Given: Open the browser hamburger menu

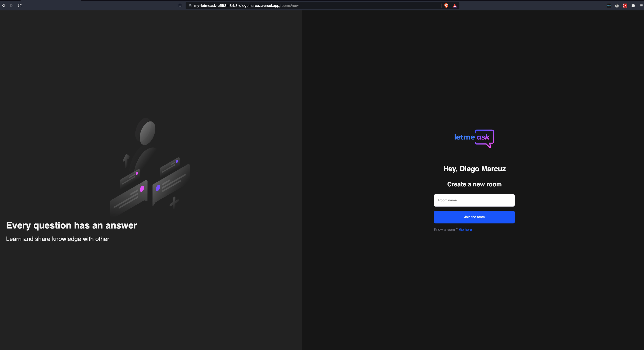Looking at the screenshot, I should click(641, 6).
